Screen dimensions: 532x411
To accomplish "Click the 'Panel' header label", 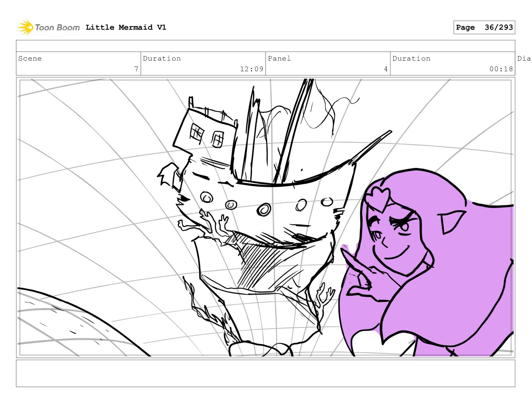I will click(279, 58).
